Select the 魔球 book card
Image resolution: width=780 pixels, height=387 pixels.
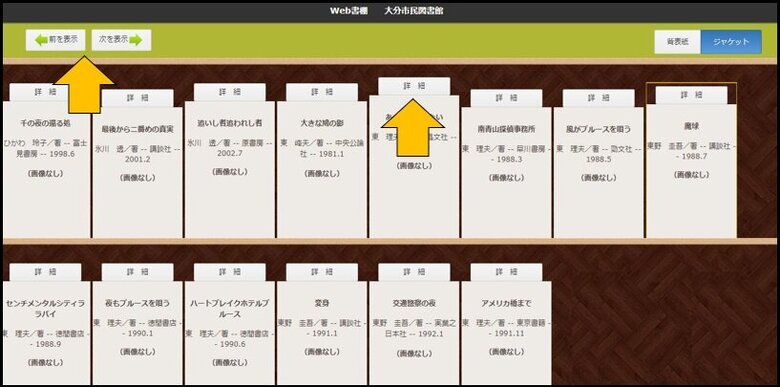pos(691,171)
